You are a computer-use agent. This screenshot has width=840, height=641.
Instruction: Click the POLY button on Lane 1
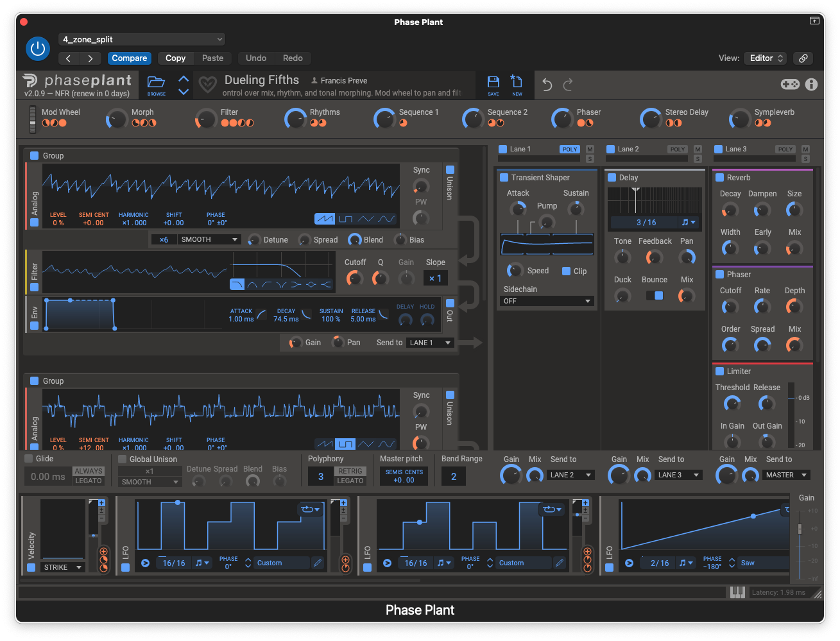[569, 149]
